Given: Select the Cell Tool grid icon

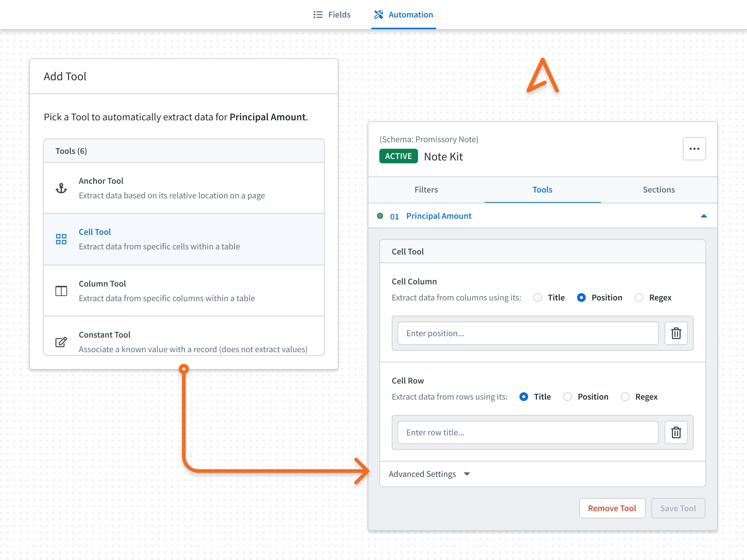Looking at the screenshot, I should [61, 239].
